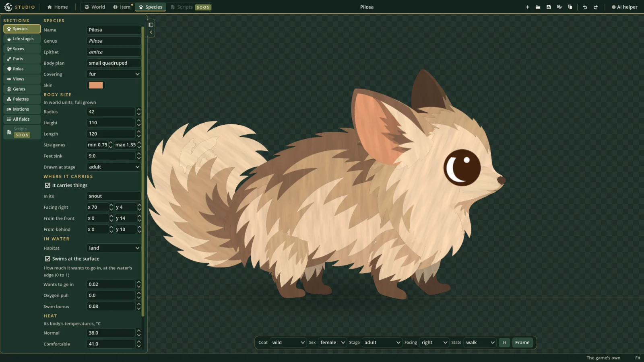
Task: Click the Epithet field containing amica
Action: (x=114, y=52)
